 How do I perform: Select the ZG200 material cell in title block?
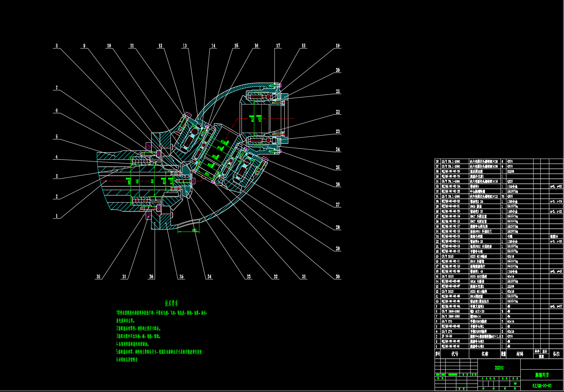pyautogui.click(x=499, y=368)
